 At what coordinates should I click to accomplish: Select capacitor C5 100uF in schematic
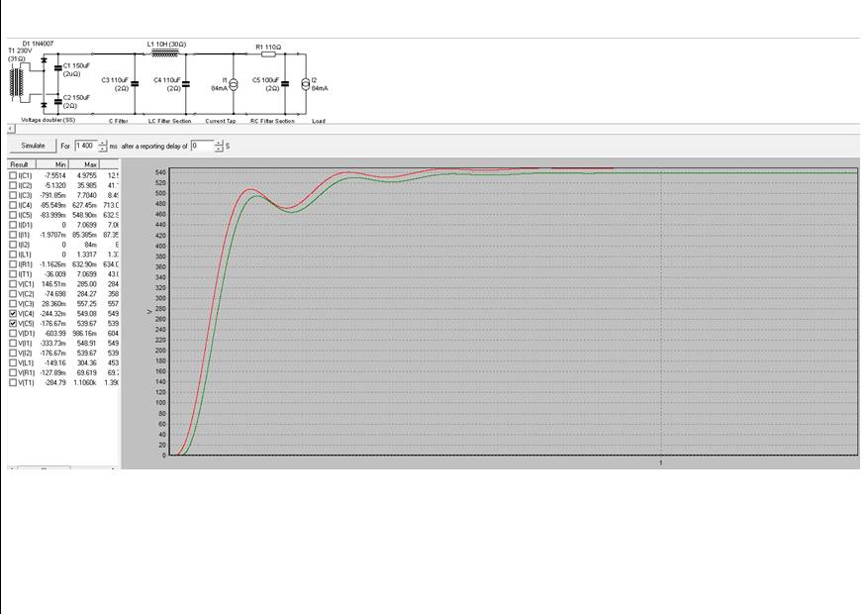[285, 84]
